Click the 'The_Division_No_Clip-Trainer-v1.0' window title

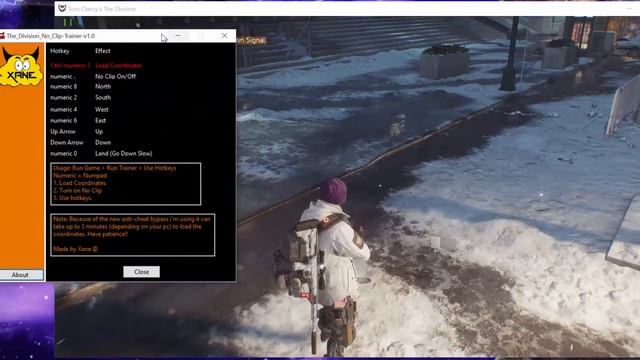click(51, 36)
